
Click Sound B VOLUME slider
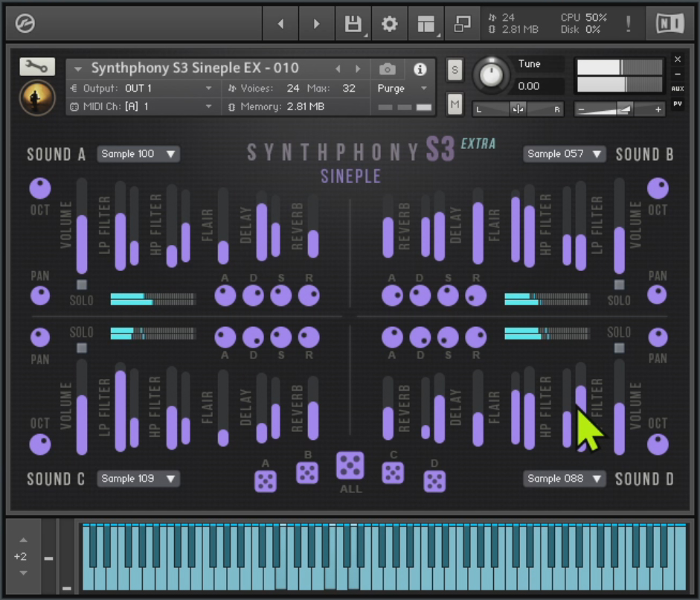619,226
